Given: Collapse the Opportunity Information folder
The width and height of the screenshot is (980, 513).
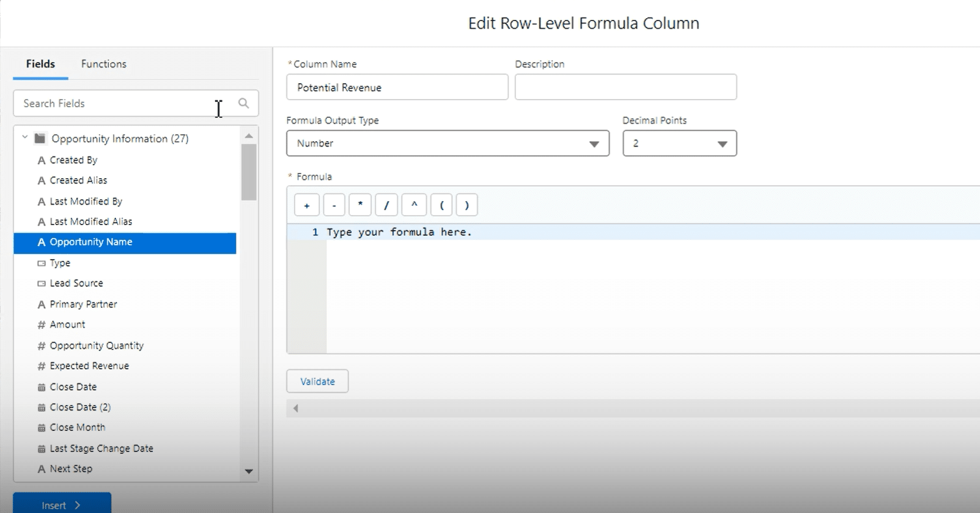Looking at the screenshot, I should 25,138.
